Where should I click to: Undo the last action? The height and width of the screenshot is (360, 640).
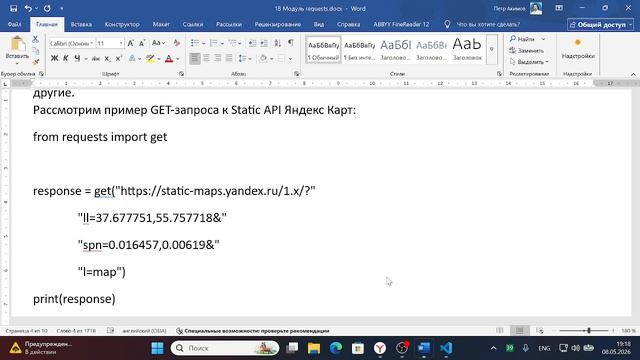[x=28, y=8]
